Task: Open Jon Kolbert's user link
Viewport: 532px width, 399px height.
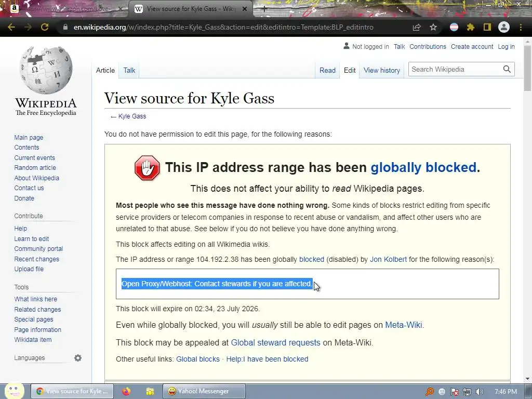Action: [x=388, y=259]
